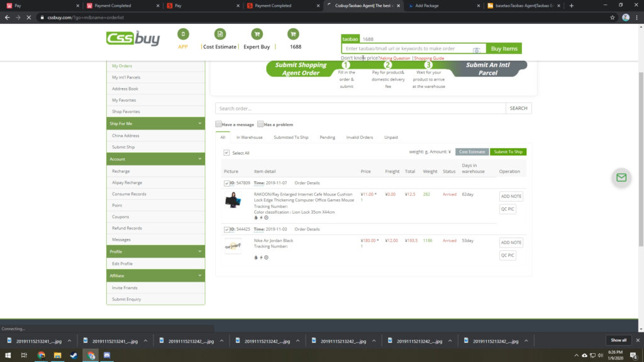Click ADD NOTE for RAKOON order
This screenshot has height=362, width=644.
pos(511,196)
